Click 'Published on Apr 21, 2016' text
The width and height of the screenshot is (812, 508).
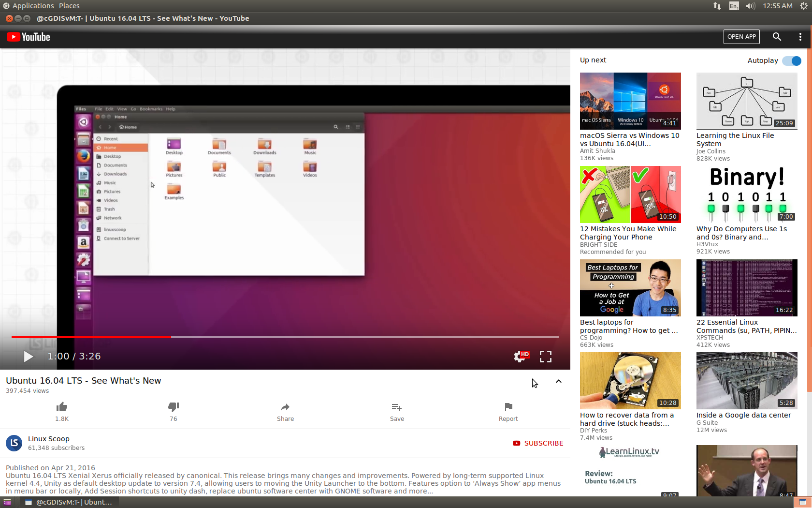50,468
